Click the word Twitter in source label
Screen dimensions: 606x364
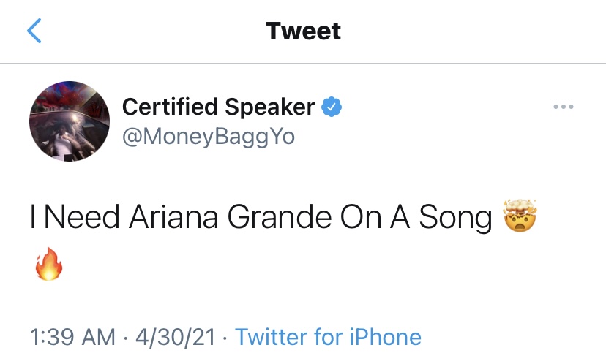click(x=271, y=337)
